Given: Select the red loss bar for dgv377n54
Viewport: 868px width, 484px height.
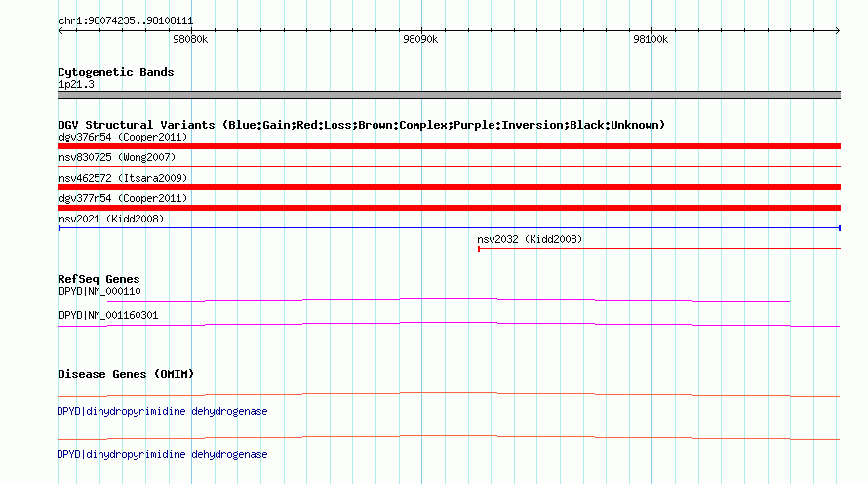Looking at the screenshot, I should click(x=449, y=208).
